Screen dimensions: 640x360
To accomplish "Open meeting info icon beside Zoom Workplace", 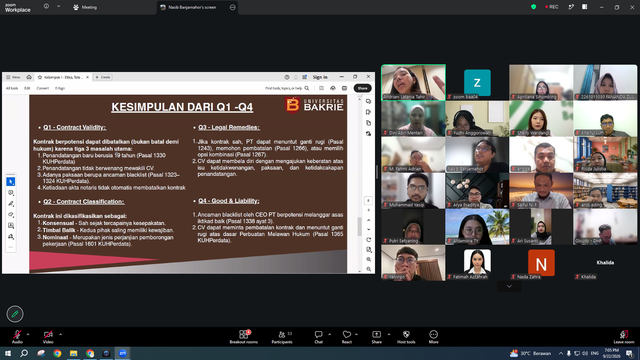I will pos(46,6).
